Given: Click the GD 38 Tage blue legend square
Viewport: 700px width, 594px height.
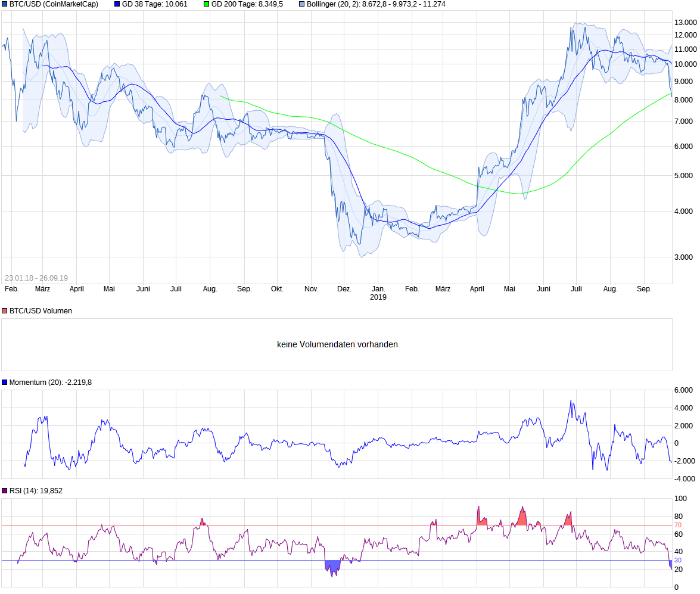Looking at the screenshot, I should point(117,4).
